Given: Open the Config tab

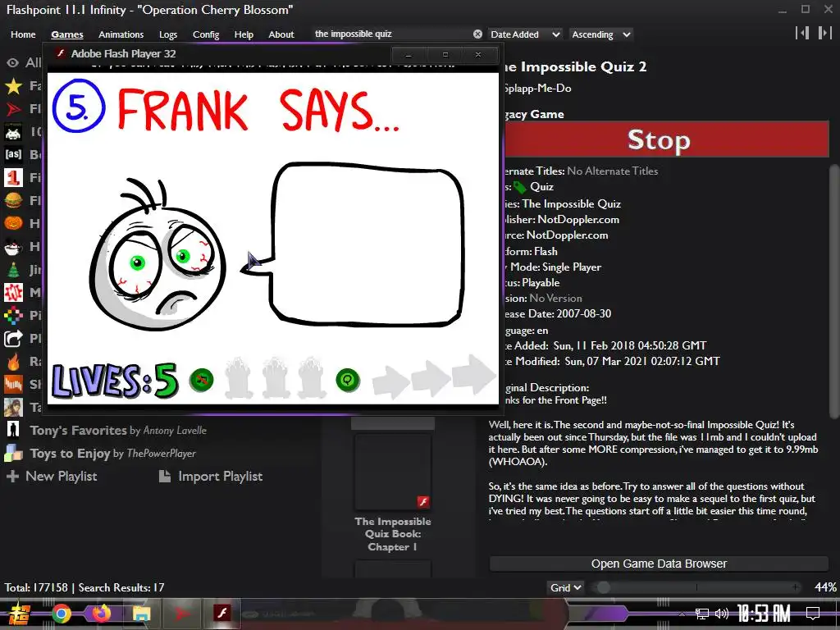Looking at the screenshot, I should tap(206, 34).
